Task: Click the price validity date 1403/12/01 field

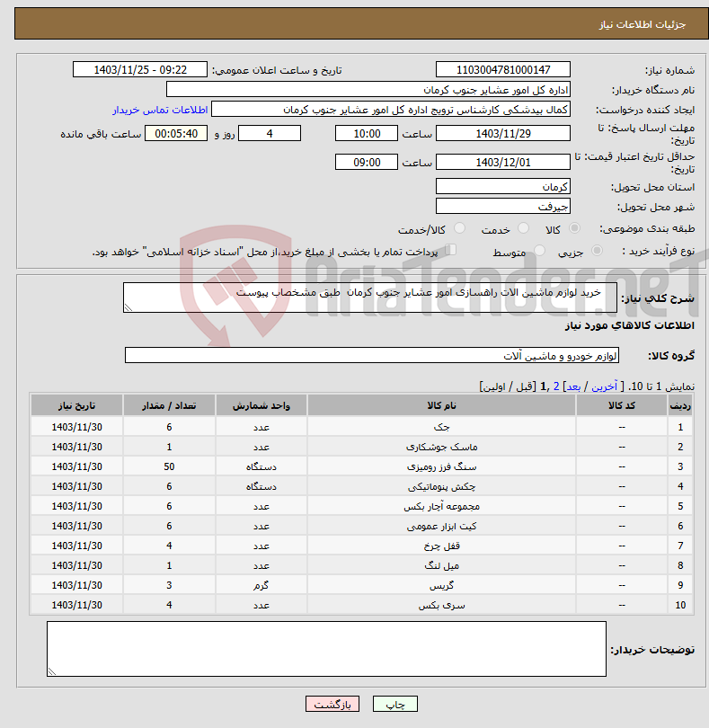Action: pyautogui.click(x=503, y=162)
